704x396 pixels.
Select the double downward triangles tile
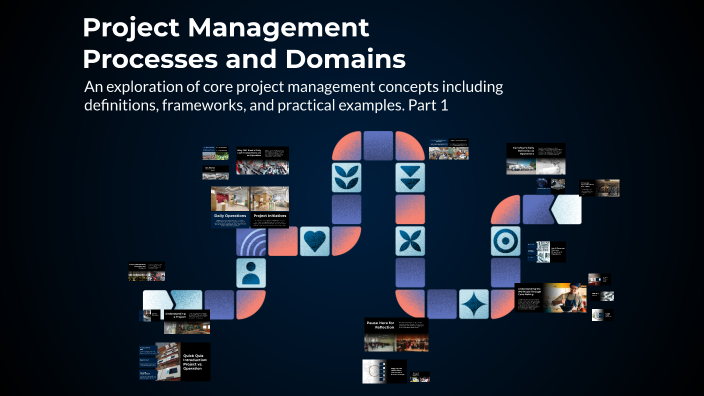pyautogui.click(x=410, y=178)
